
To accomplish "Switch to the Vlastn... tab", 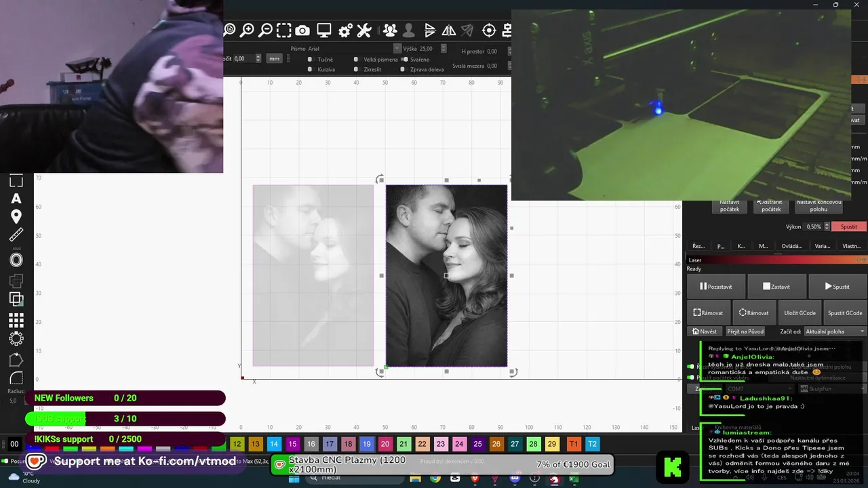I will pos(852,246).
